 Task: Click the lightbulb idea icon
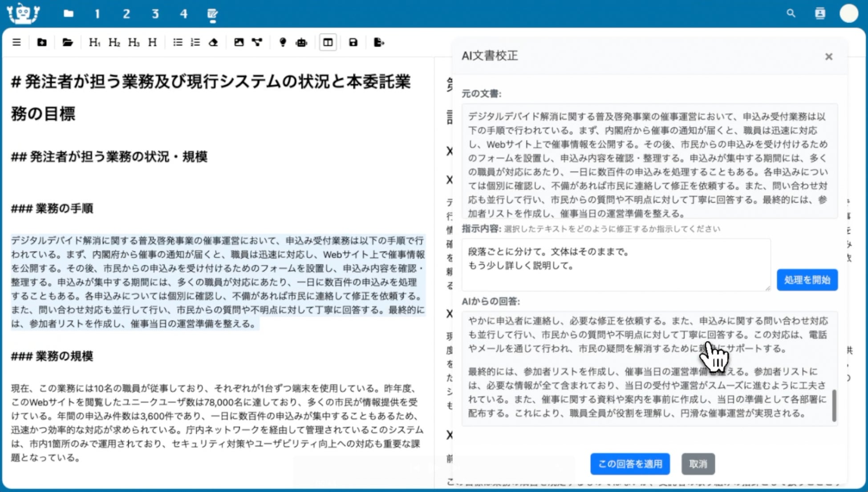(282, 43)
